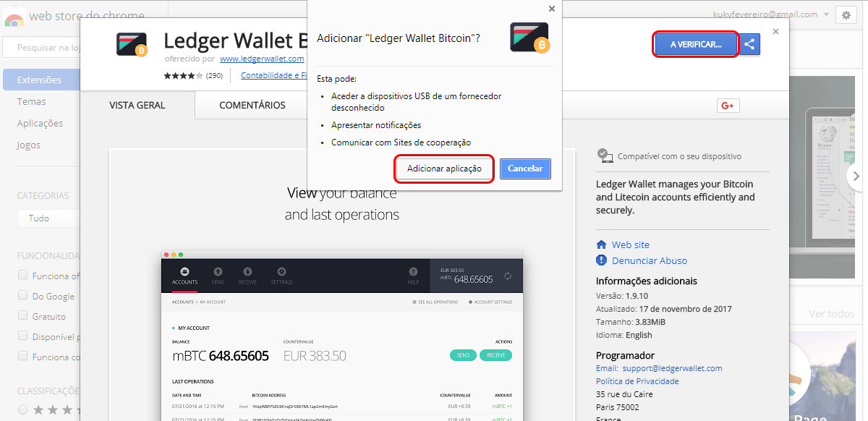Viewport: 868px width, 421px height.
Task: Switch to the VISTA GERAL tab
Action: tap(137, 106)
